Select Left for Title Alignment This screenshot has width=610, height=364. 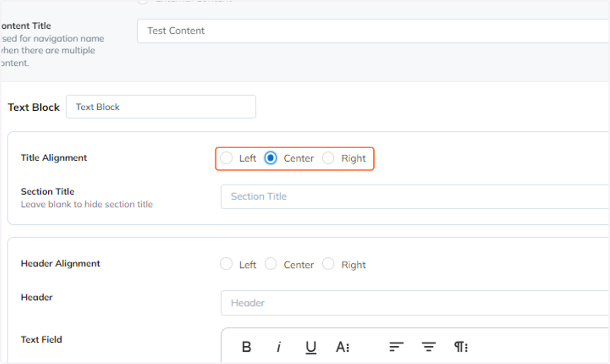click(x=226, y=158)
